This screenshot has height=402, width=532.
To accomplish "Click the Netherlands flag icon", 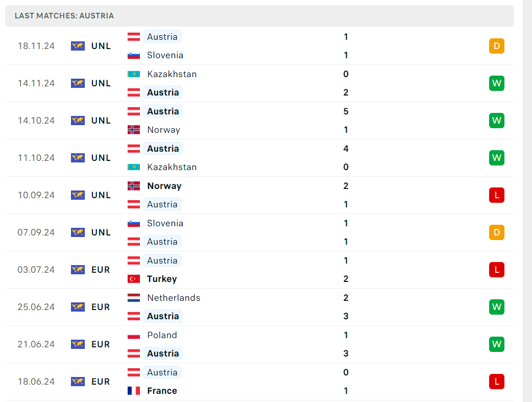I will (134, 298).
